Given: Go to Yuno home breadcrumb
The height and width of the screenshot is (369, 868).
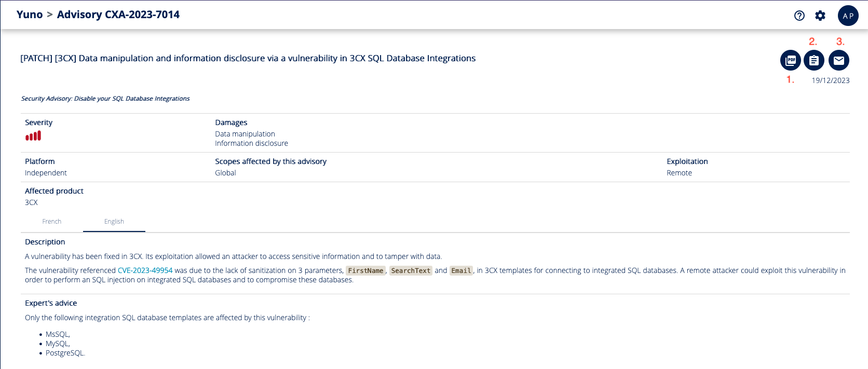Looking at the screenshot, I should (x=30, y=15).
